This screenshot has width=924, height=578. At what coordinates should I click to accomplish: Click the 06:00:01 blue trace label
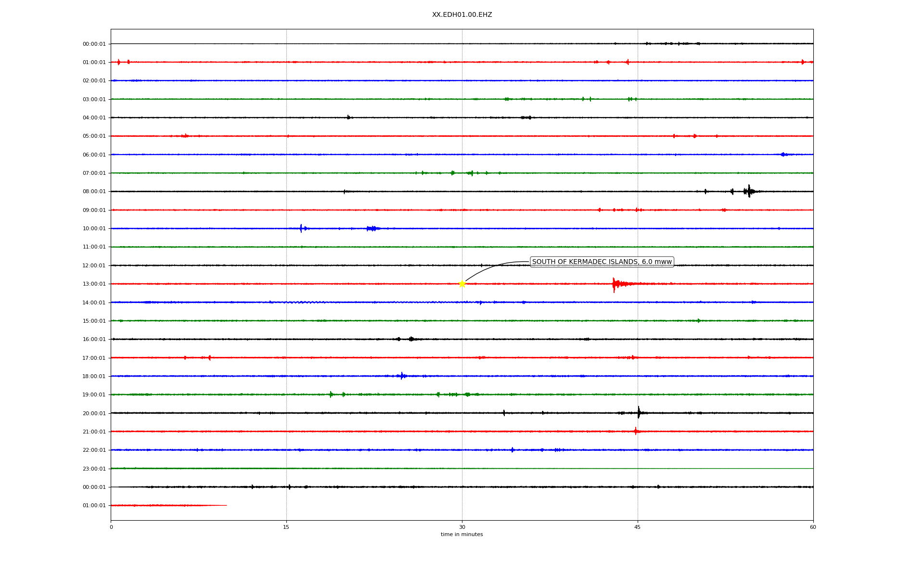[94, 155]
